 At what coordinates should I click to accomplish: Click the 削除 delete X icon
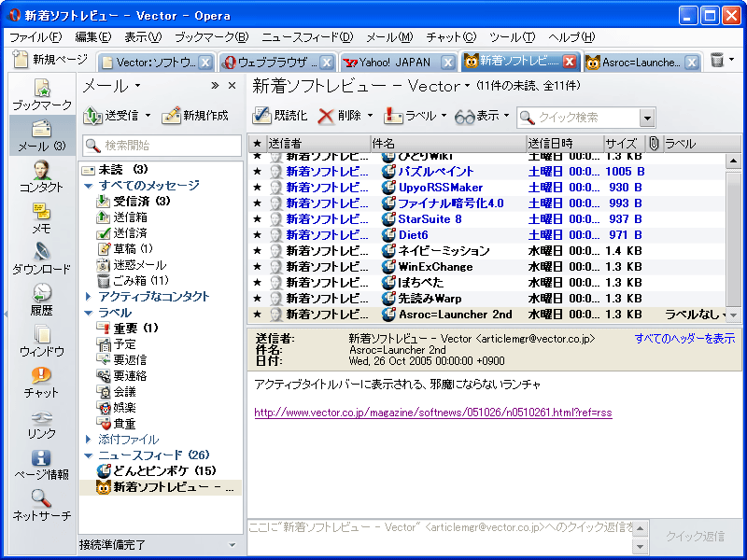pyautogui.click(x=326, y=116)
